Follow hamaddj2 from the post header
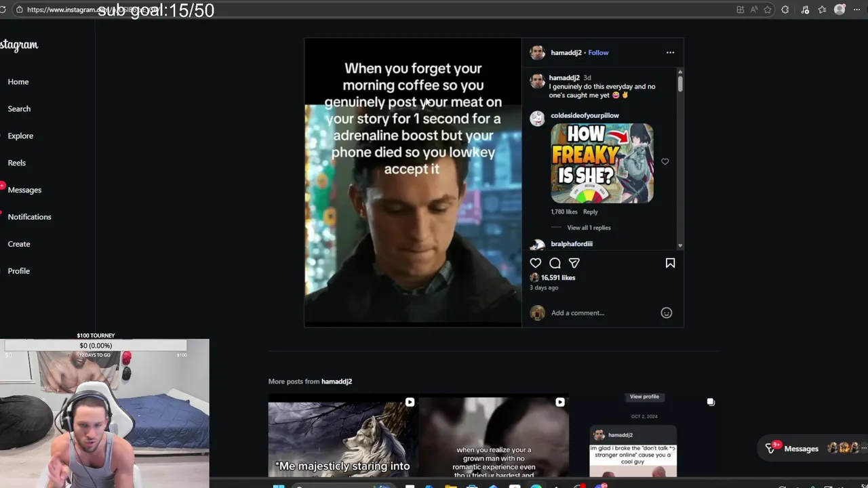Image resolution: width=868 pixels, height=488 pixels. point(598,52)
